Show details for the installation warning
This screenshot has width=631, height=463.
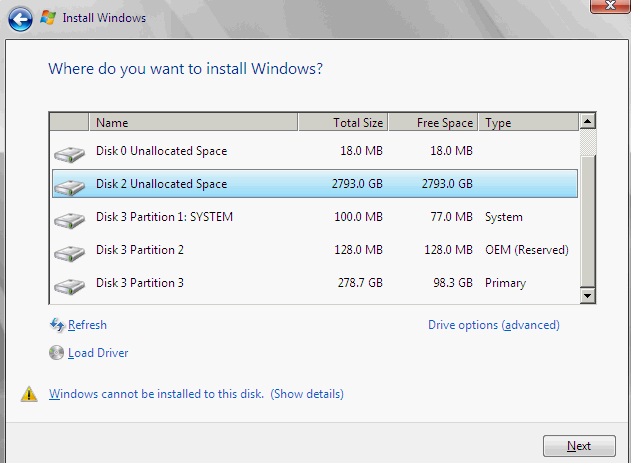tap(307, 394)
